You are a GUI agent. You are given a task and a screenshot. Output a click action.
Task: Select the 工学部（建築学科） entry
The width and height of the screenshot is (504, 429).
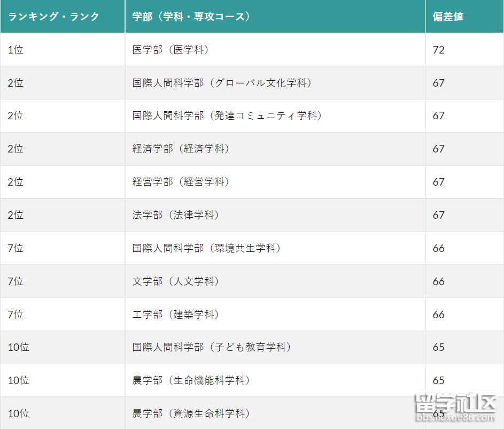[176, 315]
